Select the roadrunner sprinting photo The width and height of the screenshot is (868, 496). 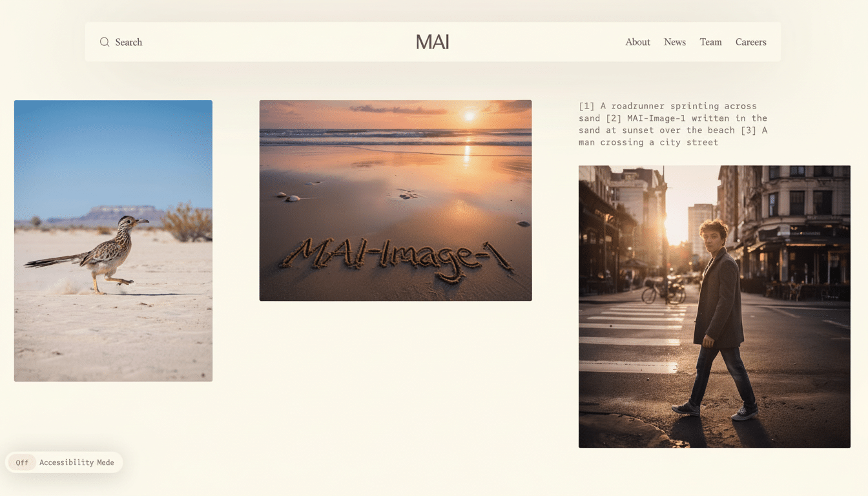(113, 240)
